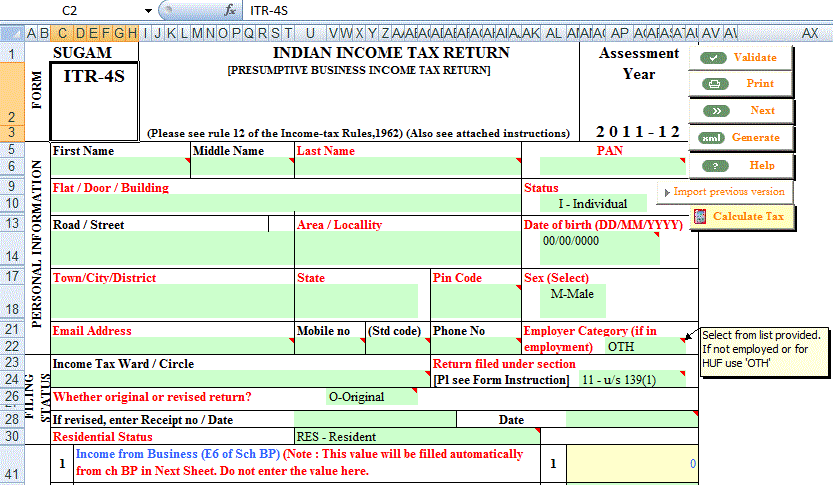The width and height of the screenshot is (833, 485).
Task: Select row header 24
Action: click(12, 379)
